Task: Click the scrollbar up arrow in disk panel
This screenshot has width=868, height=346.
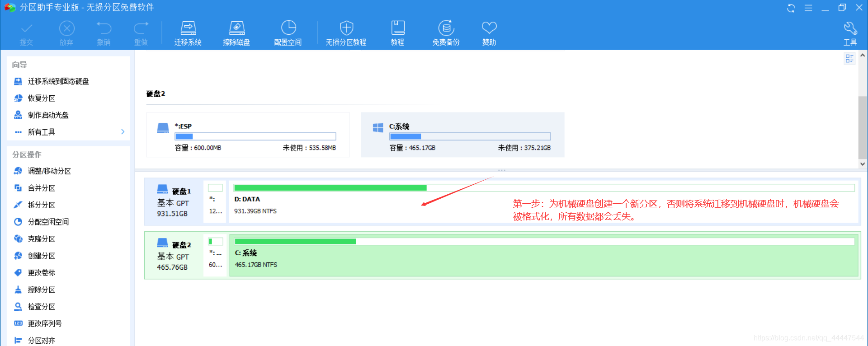Action: [863, 56]
